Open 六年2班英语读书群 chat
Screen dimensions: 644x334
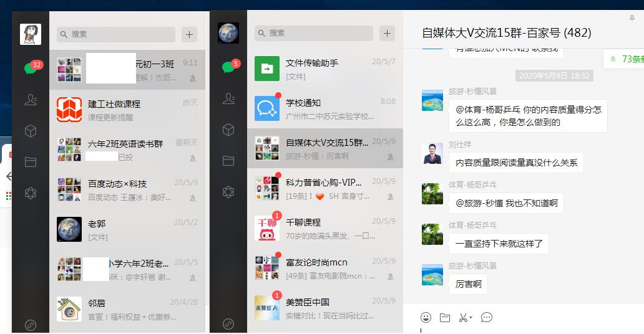(127, 150)
